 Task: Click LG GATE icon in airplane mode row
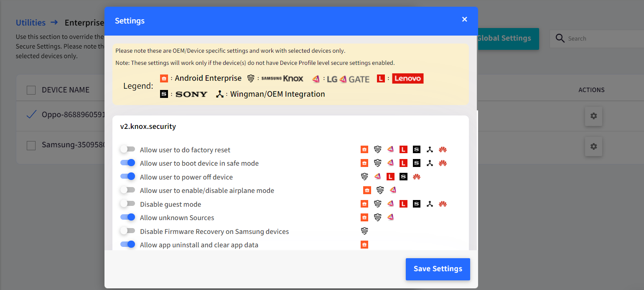(x=393, y=190)
